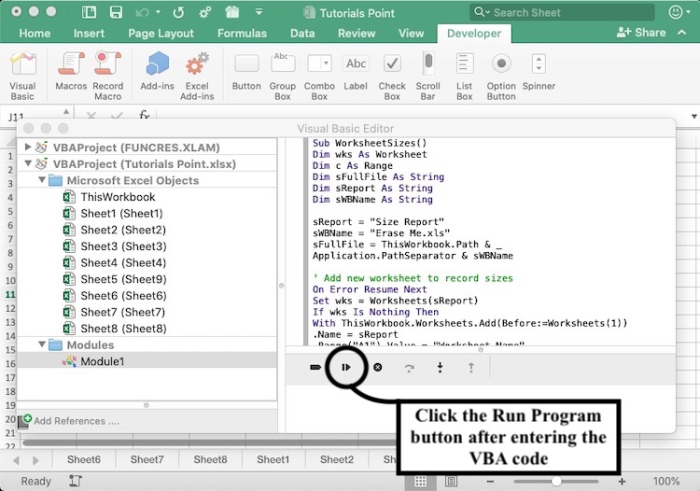Click the Search Sheet field

562,12
